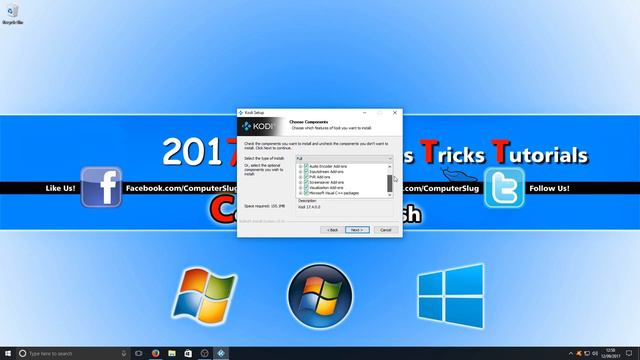The height and width of the screenshot is (360, 640).
Task: Continue with the Next button
Action: click(357, 230)
